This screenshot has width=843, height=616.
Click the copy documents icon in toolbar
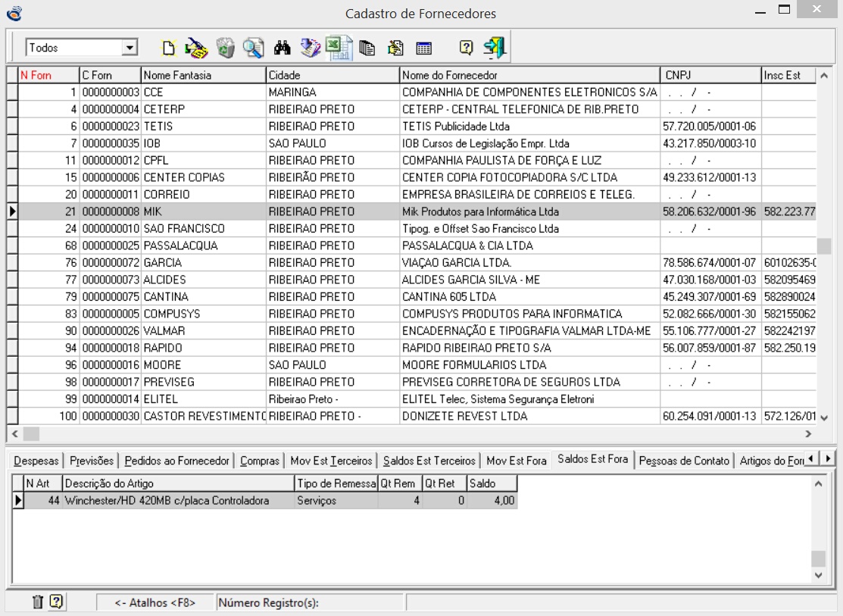pos(367,48)
